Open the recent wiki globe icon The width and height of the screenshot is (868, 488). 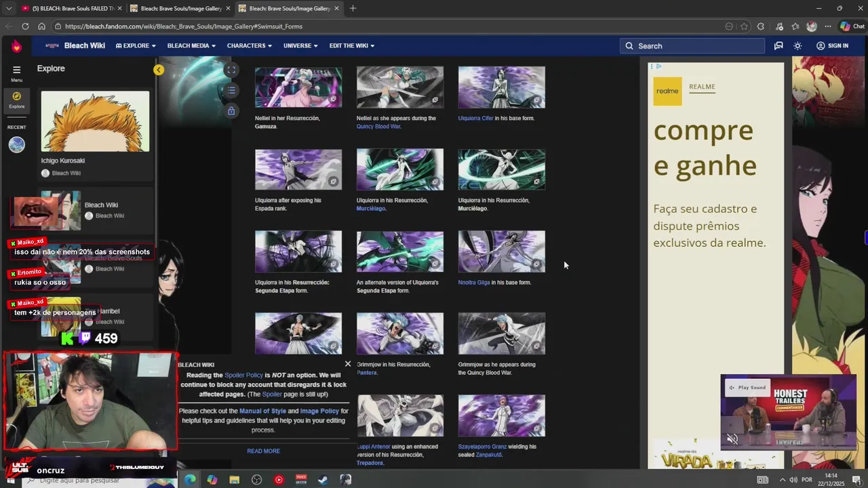click(x=16, y=144)
